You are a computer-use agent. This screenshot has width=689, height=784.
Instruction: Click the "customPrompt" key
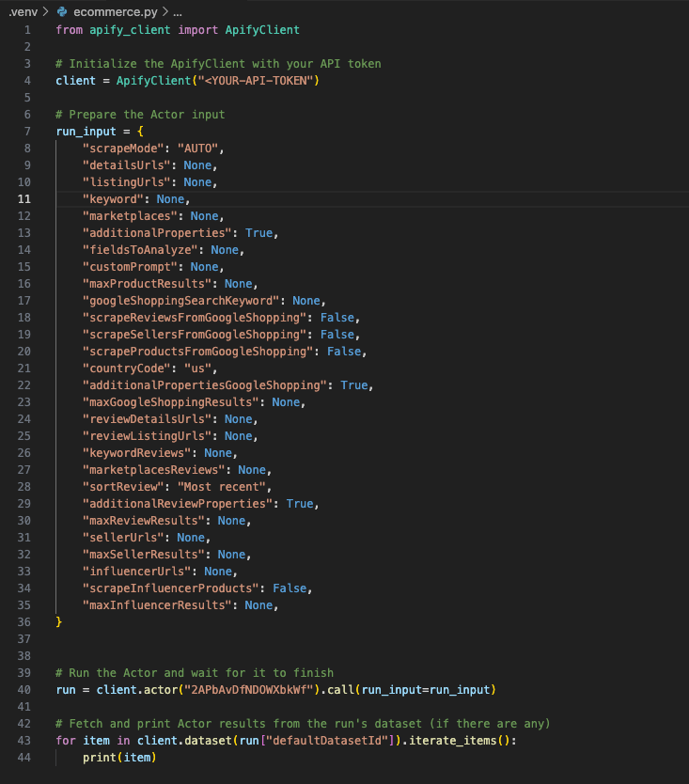pyautogui.click(x=131, y=267)
